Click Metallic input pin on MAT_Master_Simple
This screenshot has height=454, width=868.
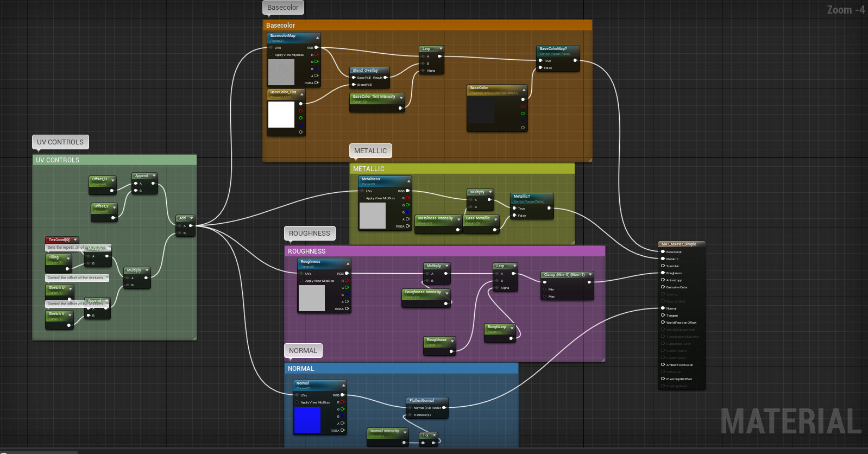click(663, 258)
